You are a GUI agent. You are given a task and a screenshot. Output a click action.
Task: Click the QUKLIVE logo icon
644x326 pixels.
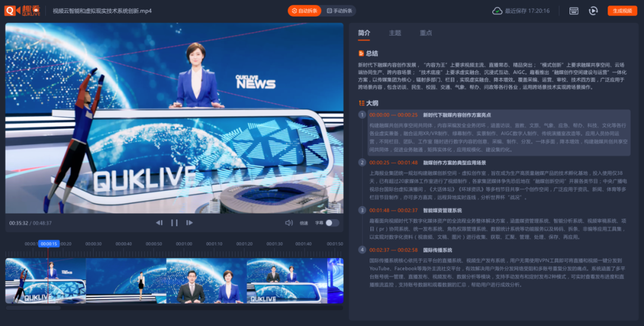pos(22,11)
